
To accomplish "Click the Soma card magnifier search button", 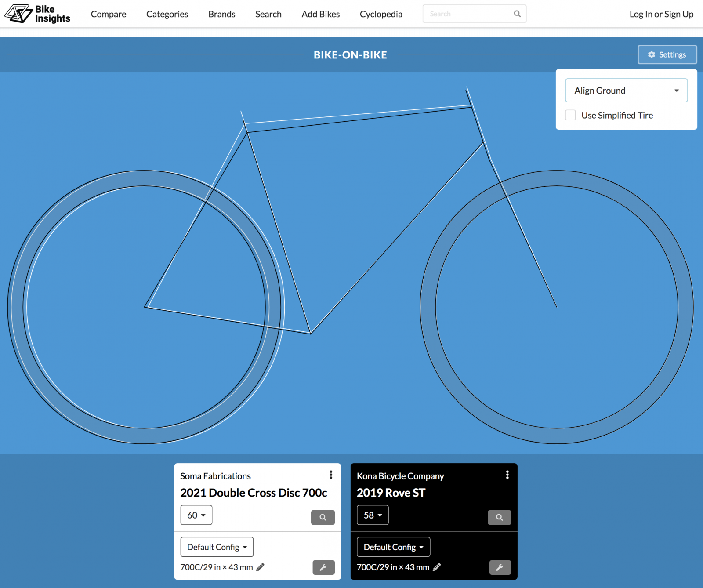I will (323, 517).
